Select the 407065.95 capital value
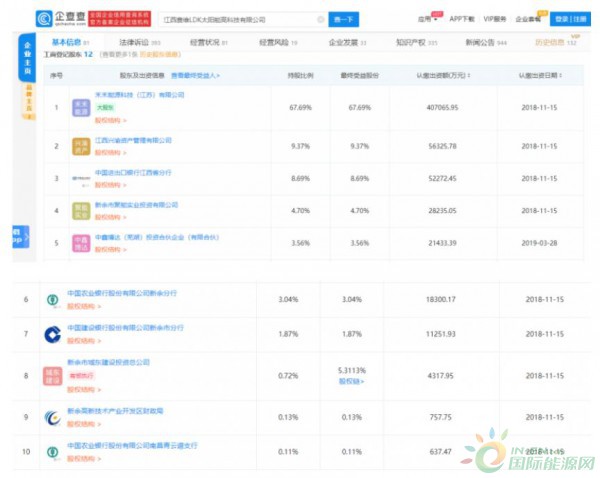600x478 pixels. click(442, 108)
